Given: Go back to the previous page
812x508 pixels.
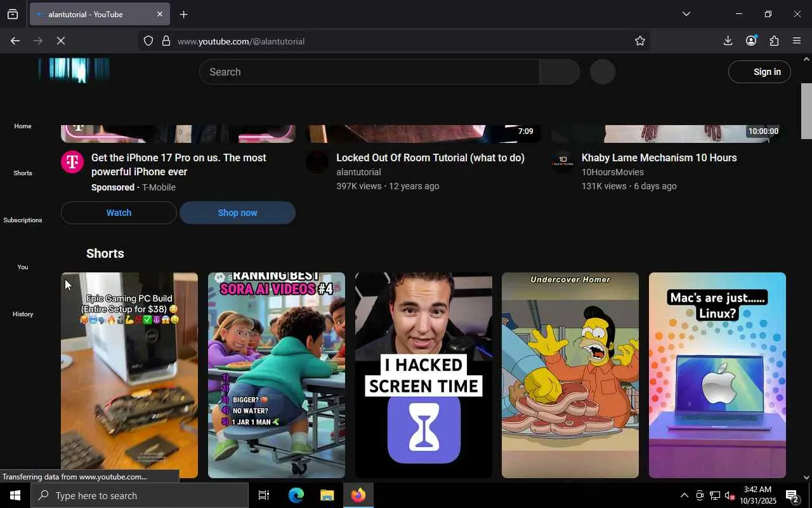Looking at the screenshot, I should pyautogui.click(x=15, y=41).
